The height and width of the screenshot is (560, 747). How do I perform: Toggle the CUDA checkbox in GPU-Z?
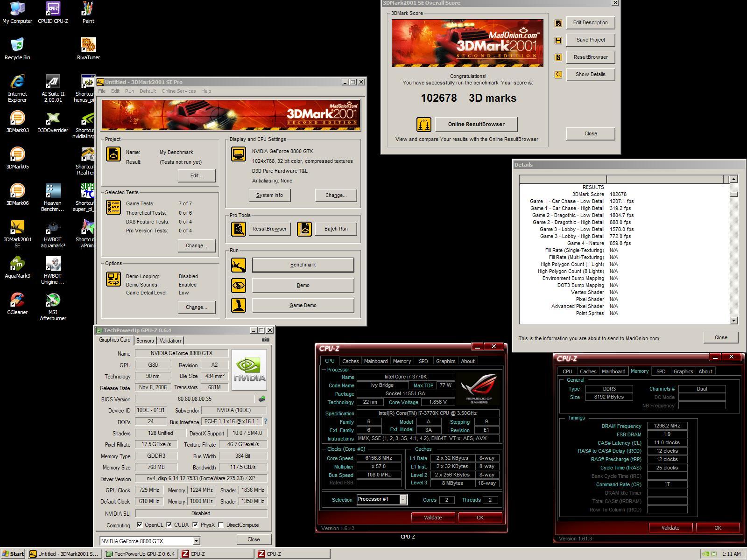[x=169, y=525]
